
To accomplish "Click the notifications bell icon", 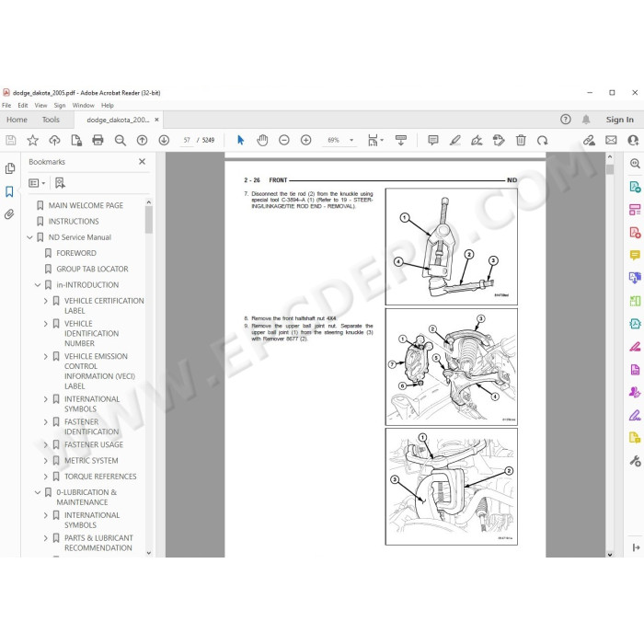I will [586, 120].
